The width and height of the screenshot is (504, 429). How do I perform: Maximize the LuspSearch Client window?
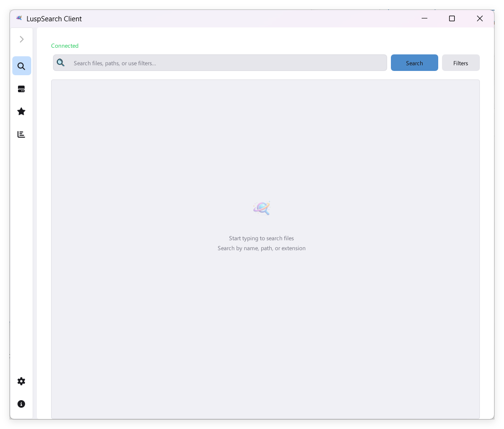tap(452, 18)
